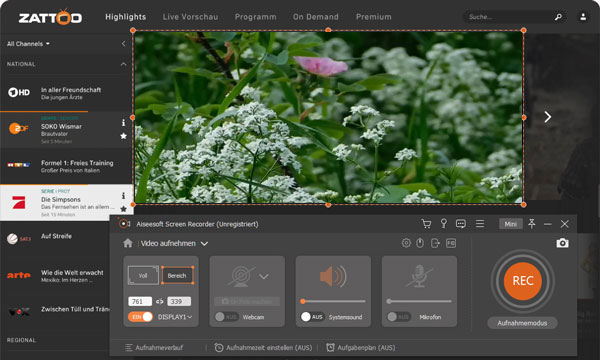Take a screenshot with camera icon

[562, 243]
